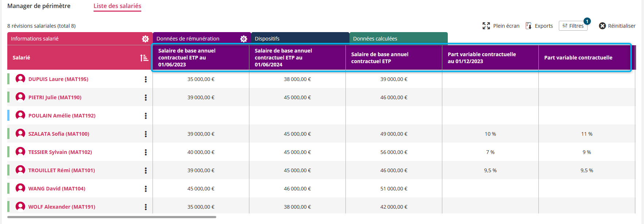Viewport: 644px width, 224px height.
Task: Sort the Salarié column with sort icon
Action: (144, 58)
